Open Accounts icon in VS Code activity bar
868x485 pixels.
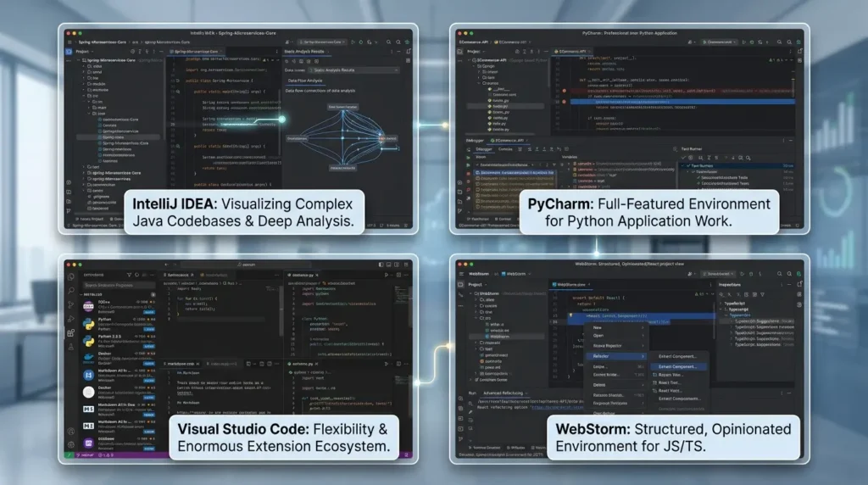pos(71,431)
